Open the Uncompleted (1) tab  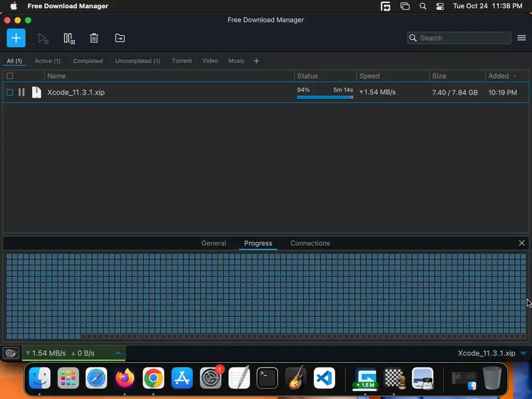[138, 61]
